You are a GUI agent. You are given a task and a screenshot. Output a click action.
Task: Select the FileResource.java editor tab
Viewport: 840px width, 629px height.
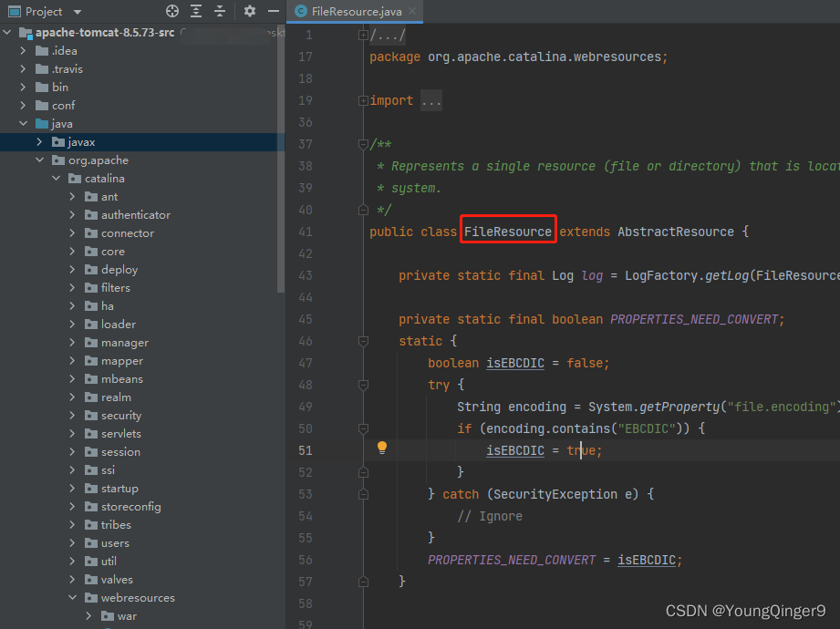pyautogui.click(x=355, y=11)
